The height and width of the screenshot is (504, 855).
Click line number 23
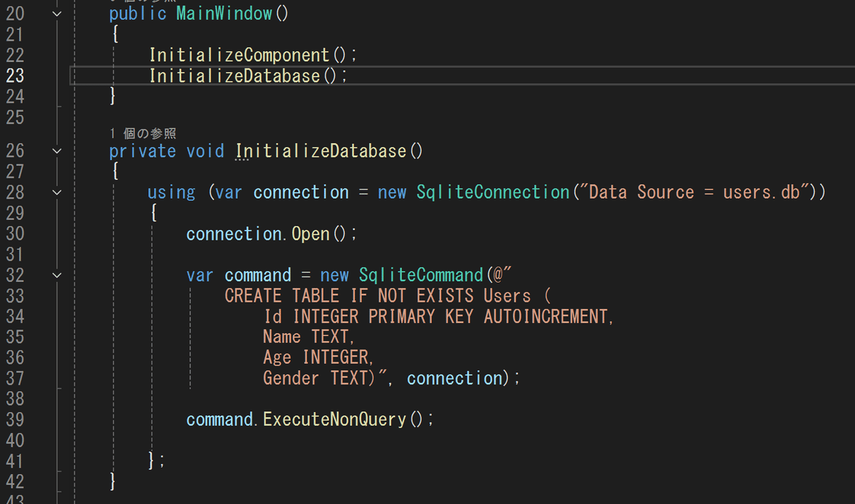click(x=15, y=75)
